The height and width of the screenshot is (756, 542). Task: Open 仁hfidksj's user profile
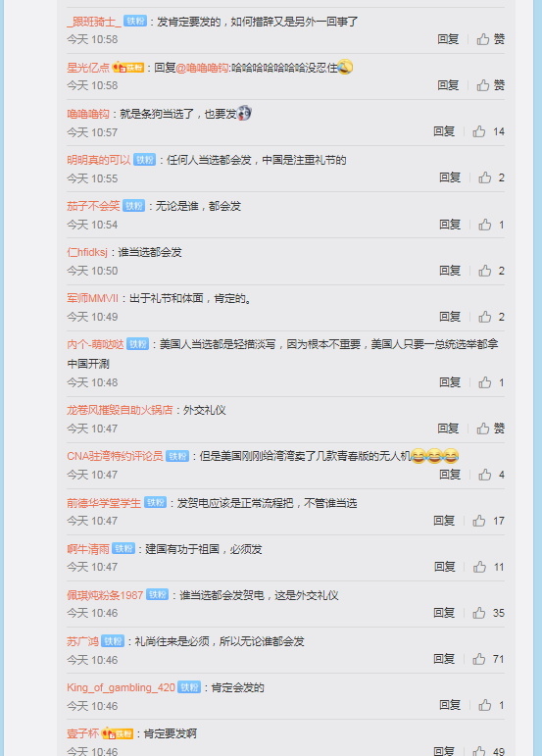(87, 252)
